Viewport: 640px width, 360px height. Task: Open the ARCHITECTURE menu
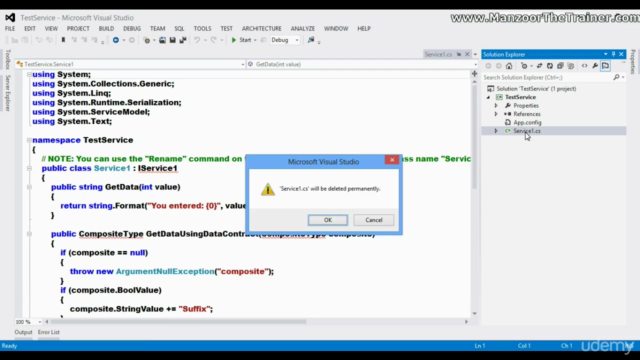pos(262,29)
